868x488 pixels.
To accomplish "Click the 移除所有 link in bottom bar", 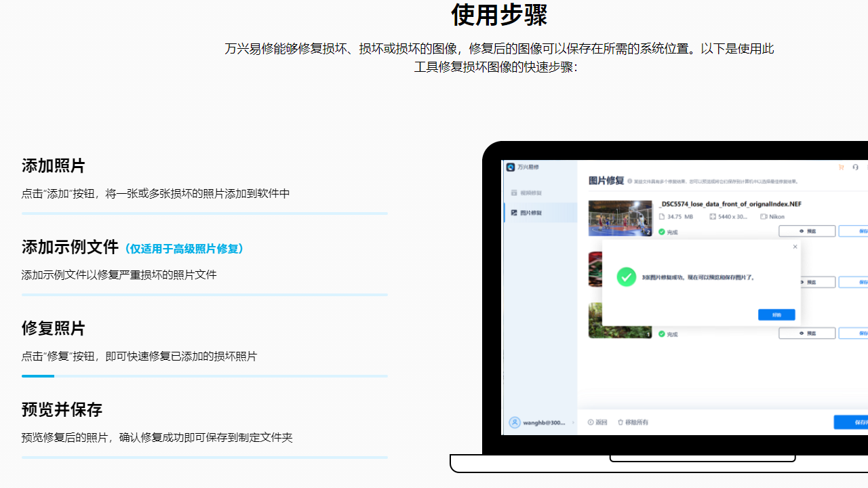I will 637,422.
